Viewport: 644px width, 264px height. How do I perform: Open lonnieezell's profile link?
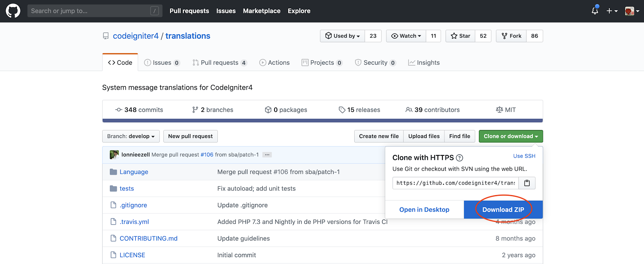tap(136, 155)
